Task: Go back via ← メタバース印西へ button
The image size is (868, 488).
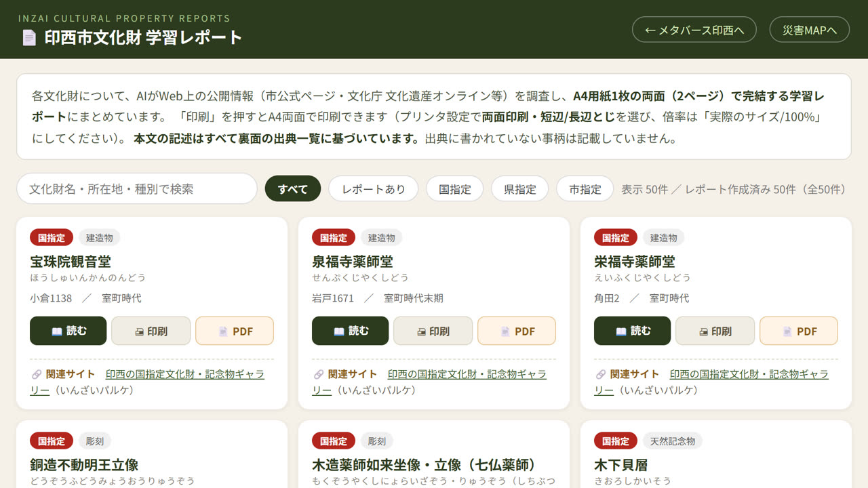Action: tap(694, 30)
